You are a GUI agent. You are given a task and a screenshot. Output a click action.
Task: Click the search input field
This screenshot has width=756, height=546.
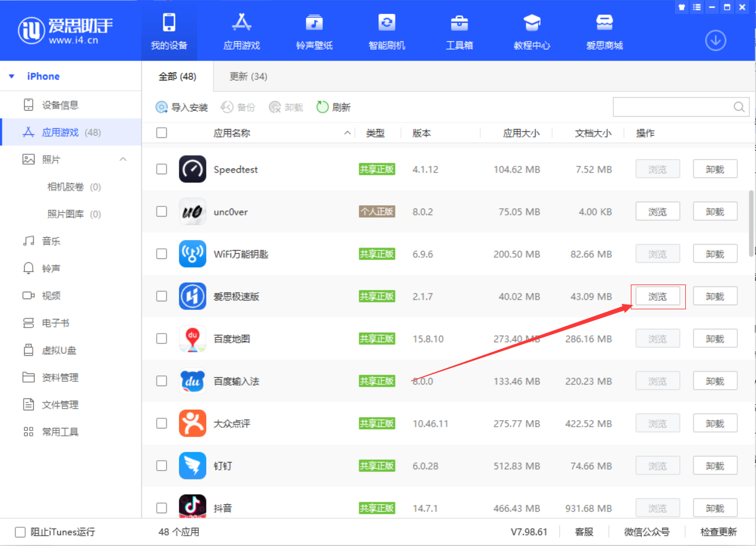[671, 107]
